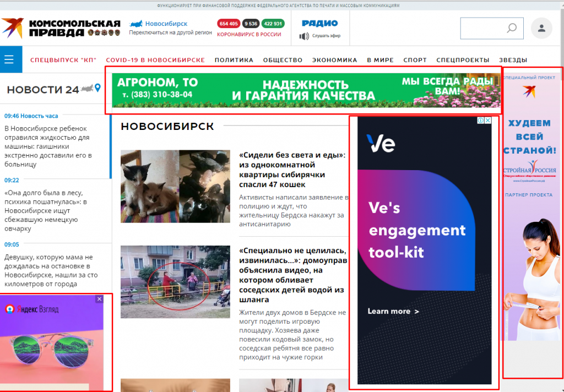
Task: Click the location pin beside Новости 24
Action: (x=97, y=88)
